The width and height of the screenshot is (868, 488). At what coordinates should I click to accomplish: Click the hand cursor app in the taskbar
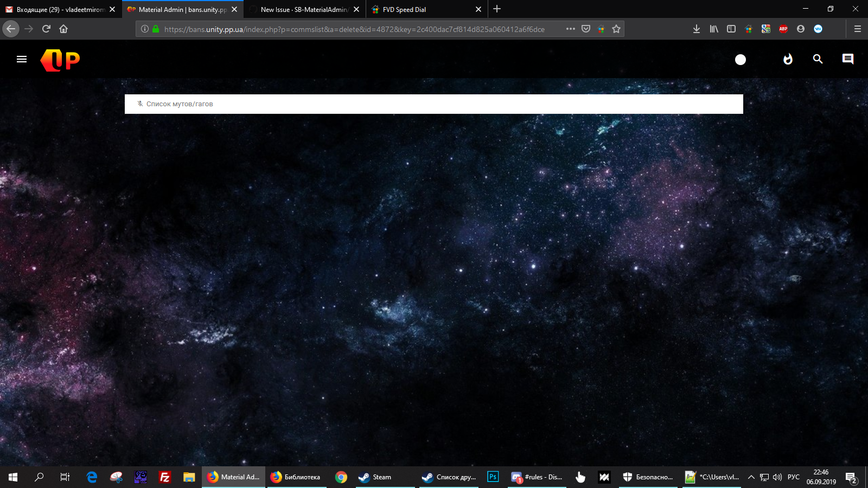[x=580, y=477]
